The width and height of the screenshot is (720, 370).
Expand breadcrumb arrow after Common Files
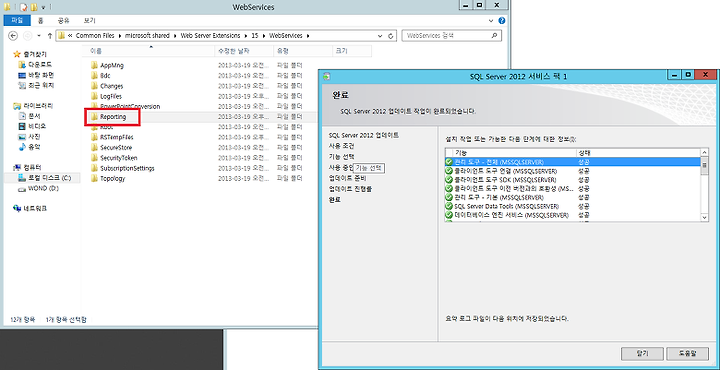click(x=119, y=36)
